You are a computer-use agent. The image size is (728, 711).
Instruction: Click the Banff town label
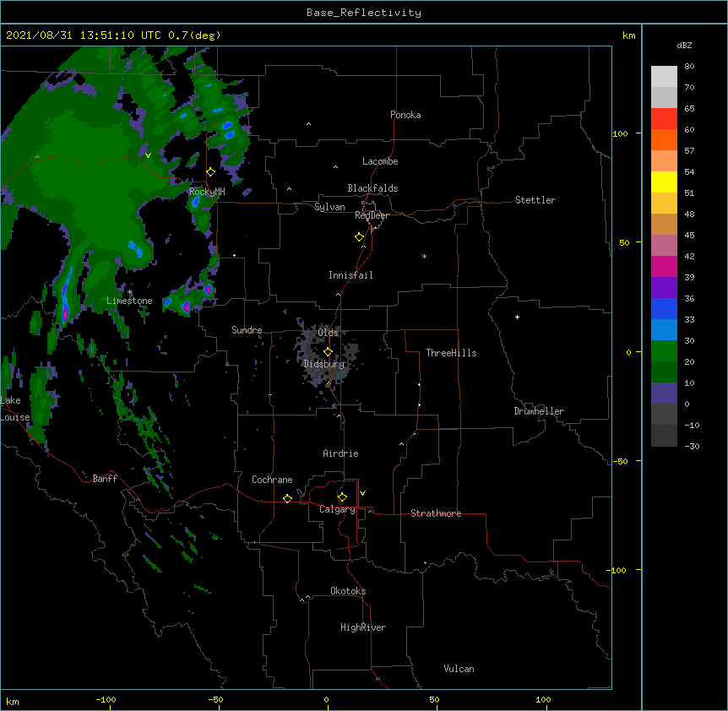tap(105, 479)
